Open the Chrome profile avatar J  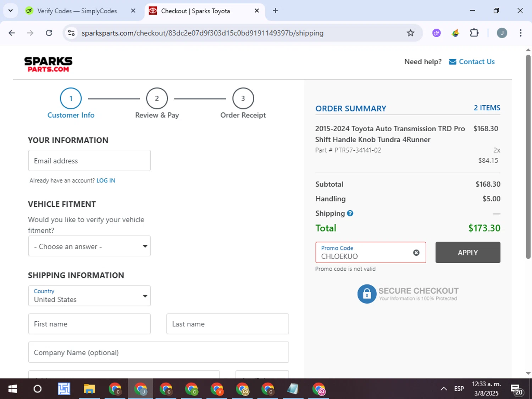(502, 33)
